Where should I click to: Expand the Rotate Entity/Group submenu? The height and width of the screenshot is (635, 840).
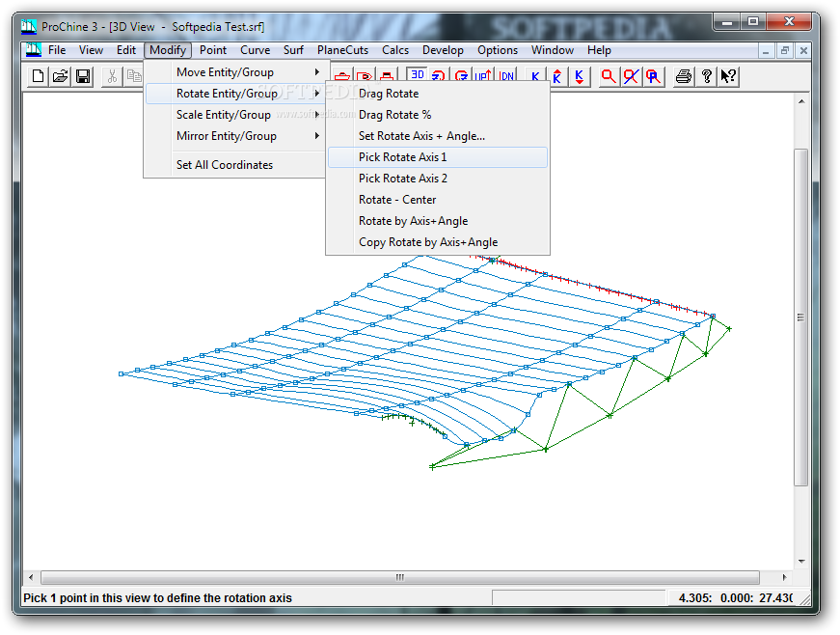[x=234, y=94]
